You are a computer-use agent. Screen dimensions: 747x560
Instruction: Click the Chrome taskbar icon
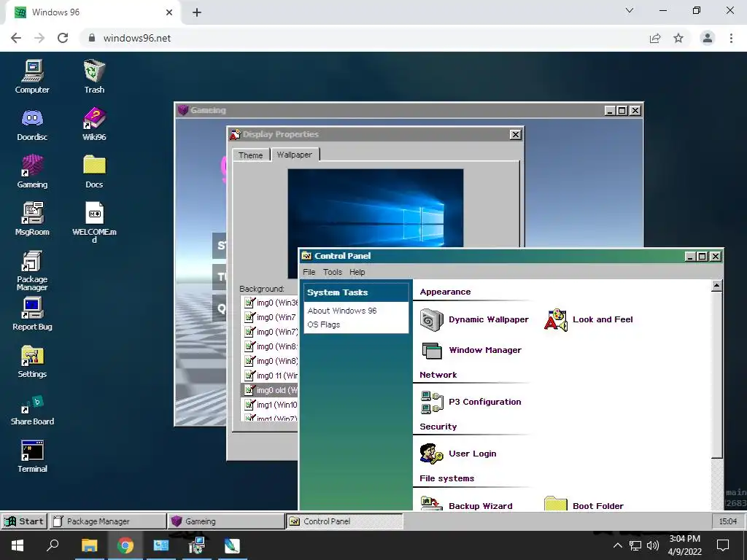(125, 545)
